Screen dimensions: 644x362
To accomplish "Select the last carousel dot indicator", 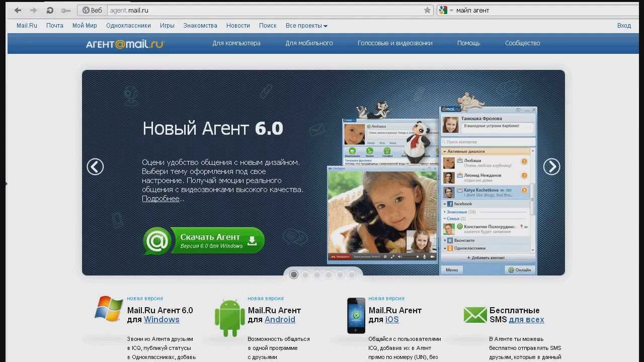I will click(x=352, y=275).
